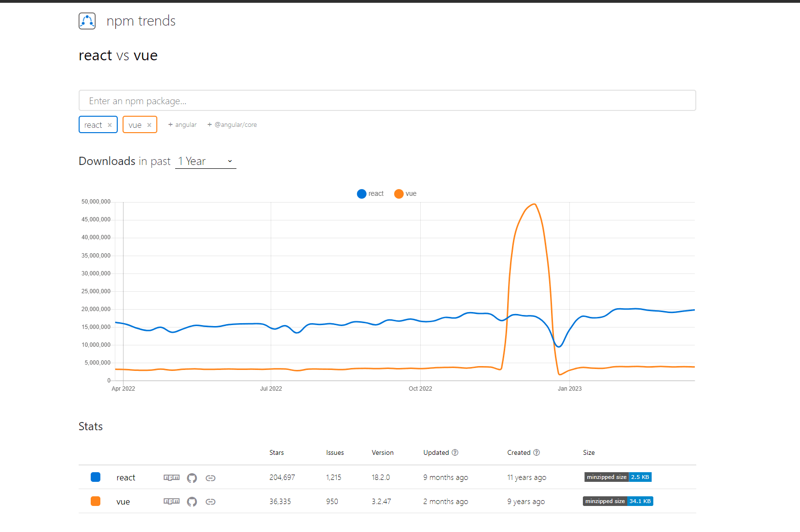The height and width of the screenshot is (532, 800).
Task: Open react's GitHub repository icon
Action: coord(192,478)
